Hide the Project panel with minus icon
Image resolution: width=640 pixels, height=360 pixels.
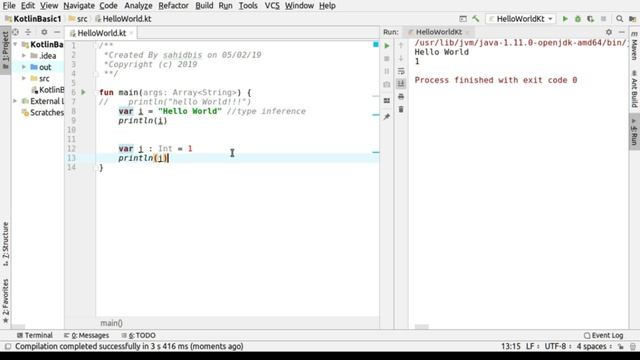coord(57,32)
